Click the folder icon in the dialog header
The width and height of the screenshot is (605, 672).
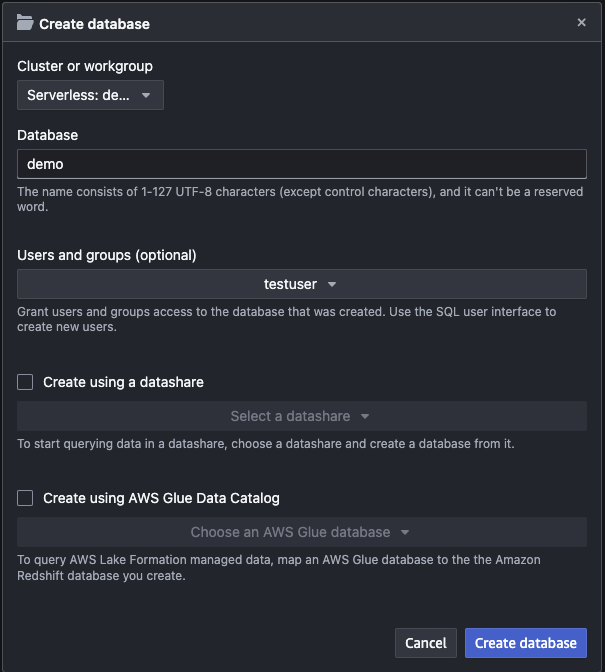pyautogui.click(x=25, y=22)
